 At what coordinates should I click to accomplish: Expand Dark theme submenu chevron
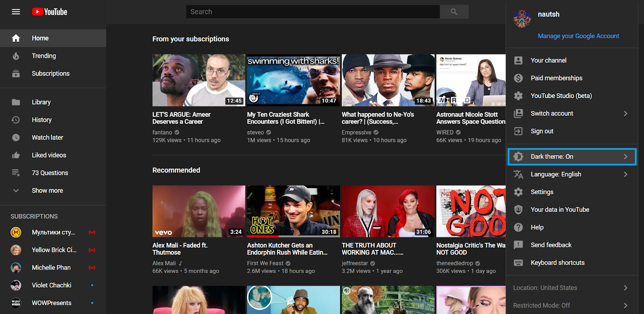(x=625, y=156)
